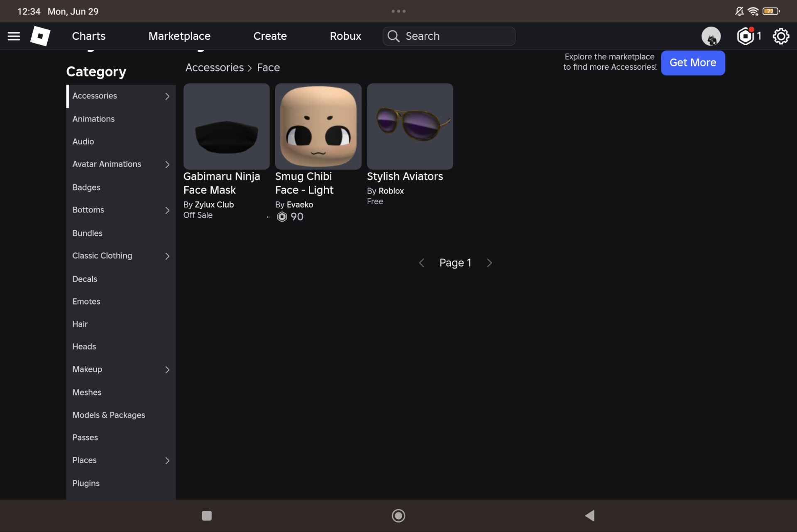
Task: Click the Robux price icon for Smug Chibi Face
Action: coord(282,217)
